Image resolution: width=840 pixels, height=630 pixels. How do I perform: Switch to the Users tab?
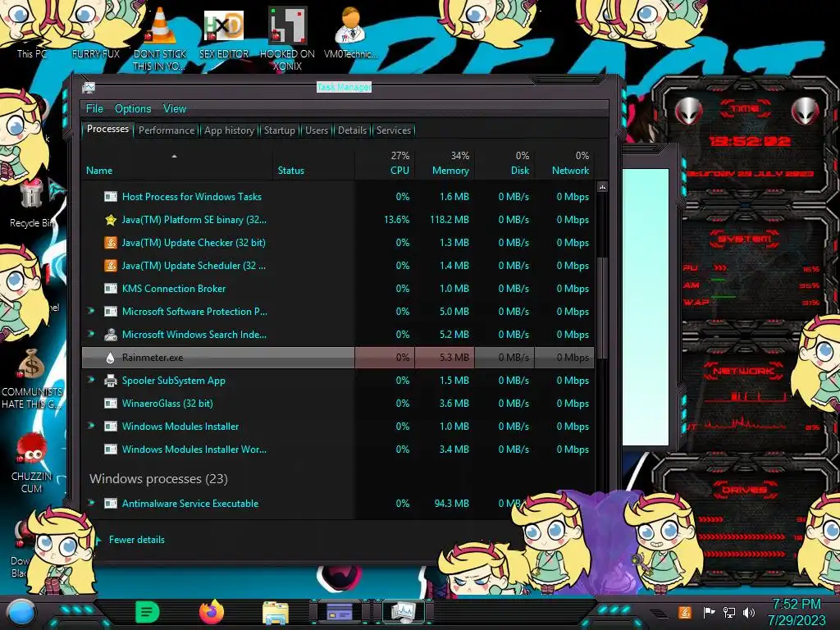tap(317, 130)
